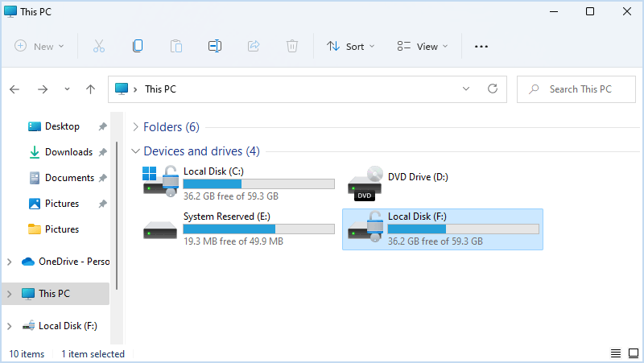Click '19.3 MB free of 49.9 MB' text
The image size is (644, 363).
click(x=233, y=241)
